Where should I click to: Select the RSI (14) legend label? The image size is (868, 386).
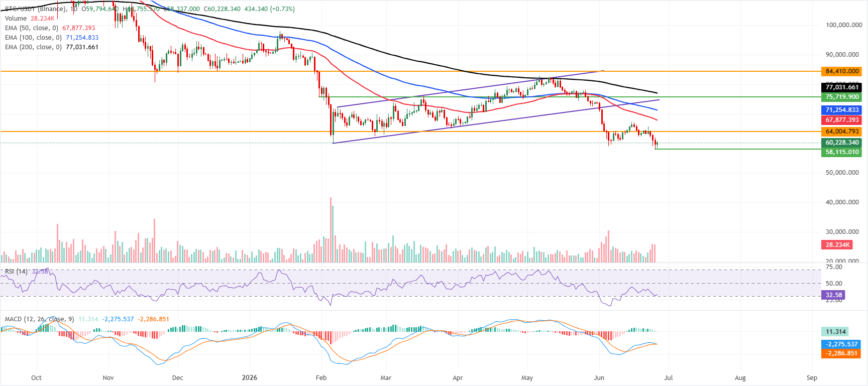(x=16, y=272)
